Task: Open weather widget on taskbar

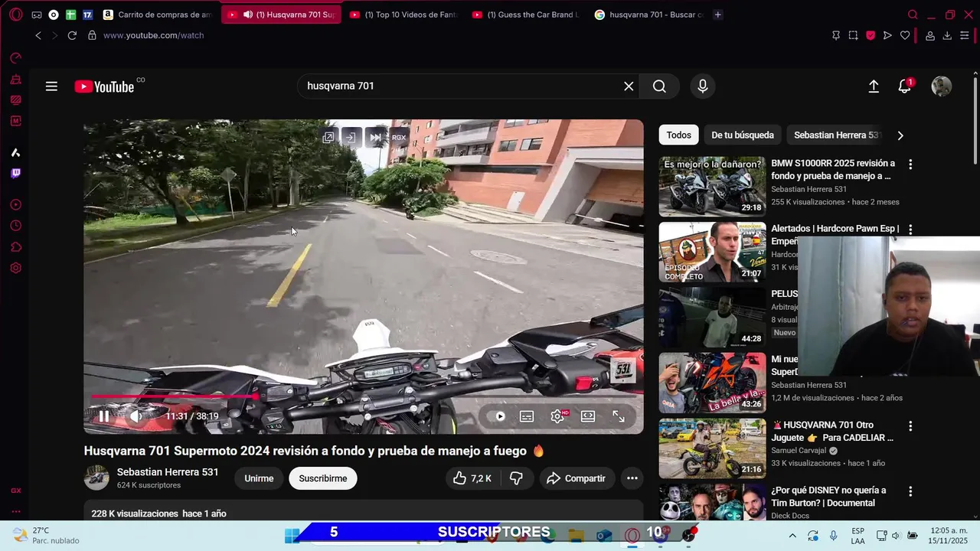Action: (46, 536)
